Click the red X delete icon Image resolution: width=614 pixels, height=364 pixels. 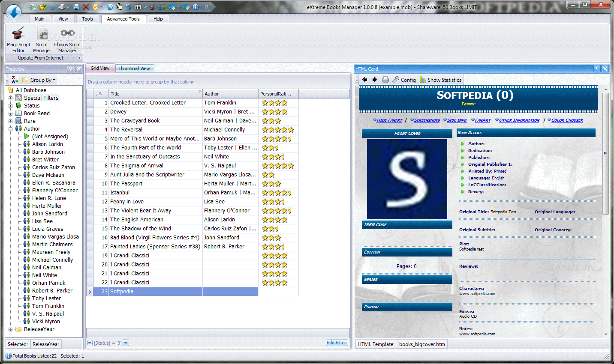coord(86,7)
